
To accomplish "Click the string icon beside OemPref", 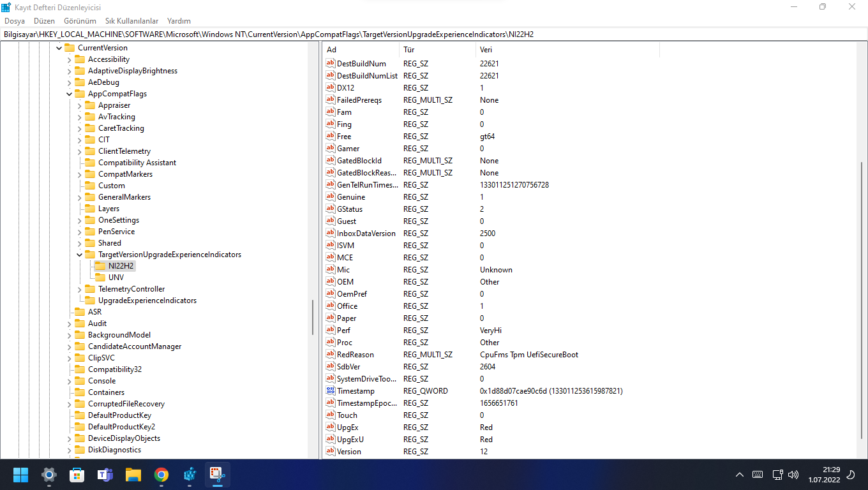I will point(331,294).
